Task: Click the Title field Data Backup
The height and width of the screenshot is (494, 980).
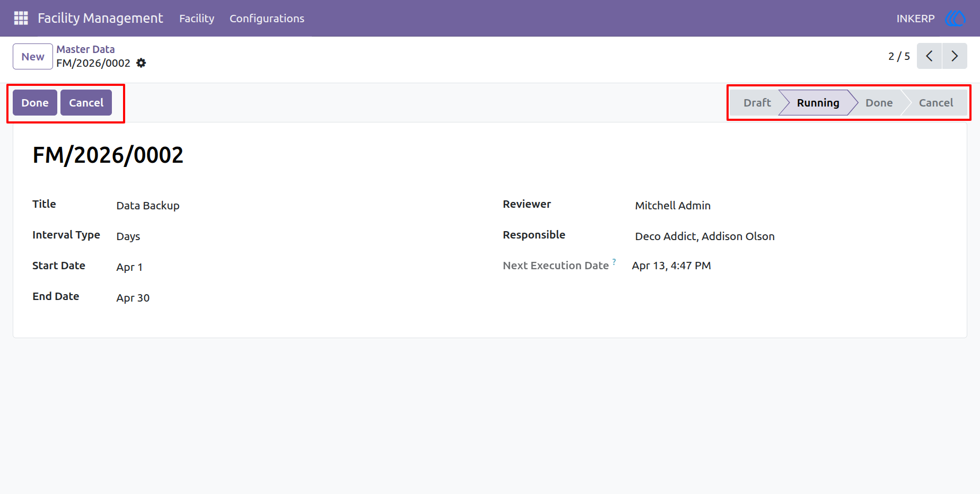Action: (x=148, y=206)
